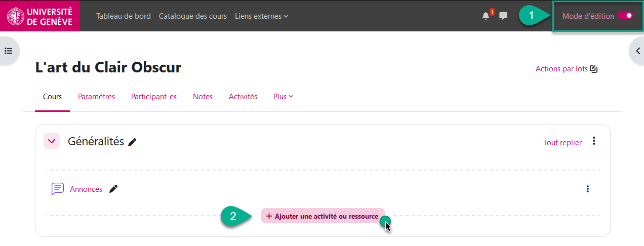Switch to the Paramètres tab

coord(96,97)
